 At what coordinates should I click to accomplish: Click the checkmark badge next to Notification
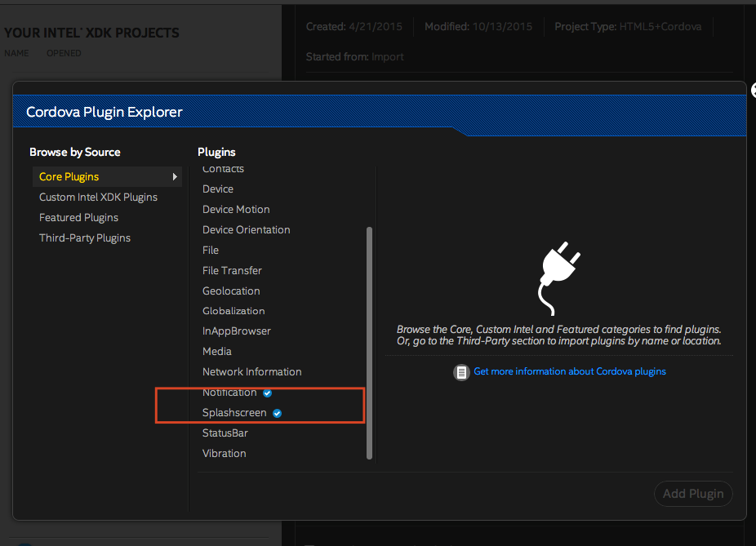268,393
